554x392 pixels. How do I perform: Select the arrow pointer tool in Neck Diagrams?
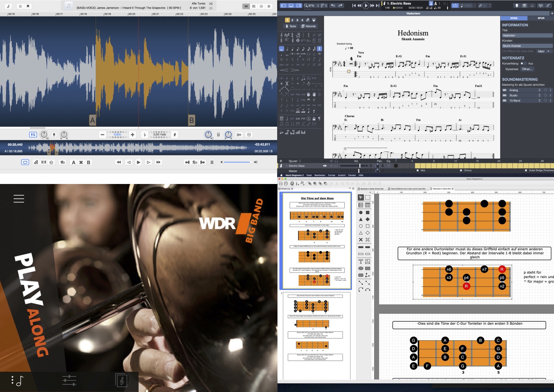point(361,197)
